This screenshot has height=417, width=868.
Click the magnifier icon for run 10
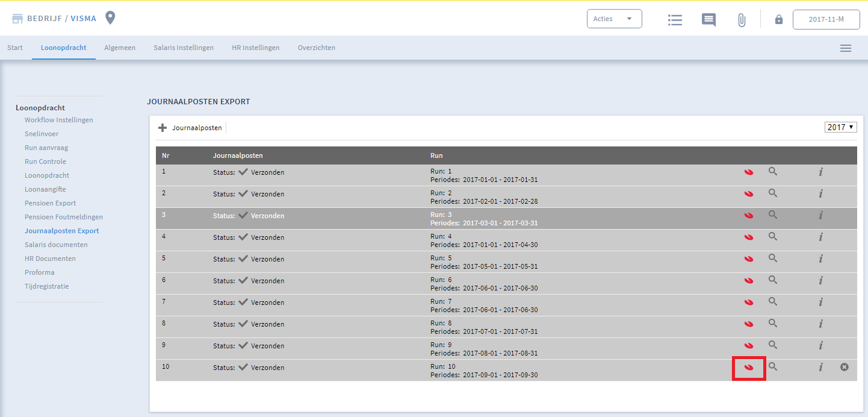(773, 366)
